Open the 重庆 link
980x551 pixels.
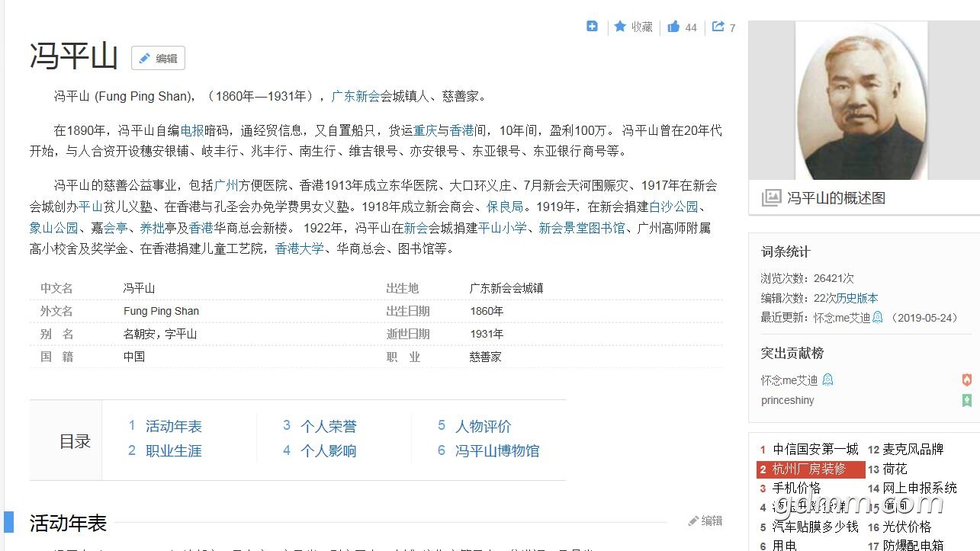click(426, 130)
